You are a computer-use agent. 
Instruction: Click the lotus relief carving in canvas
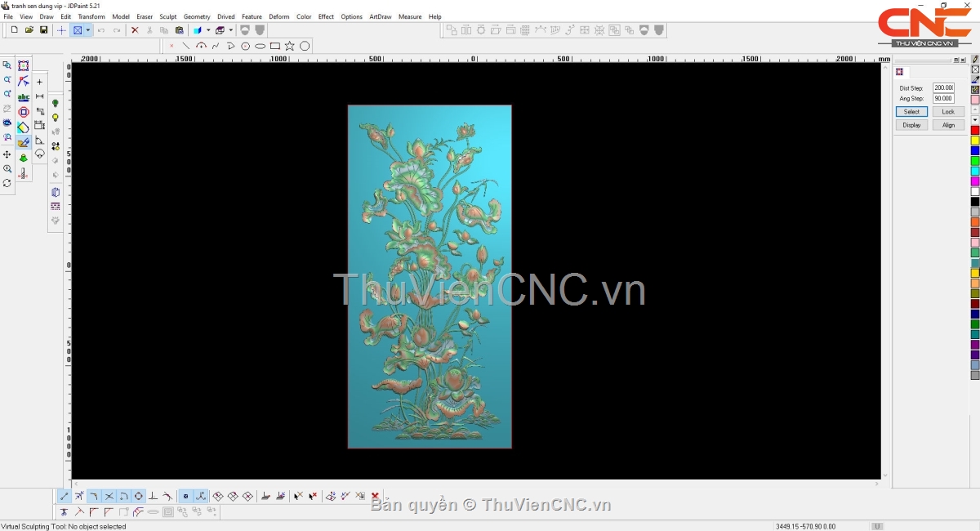coord(430,276)
